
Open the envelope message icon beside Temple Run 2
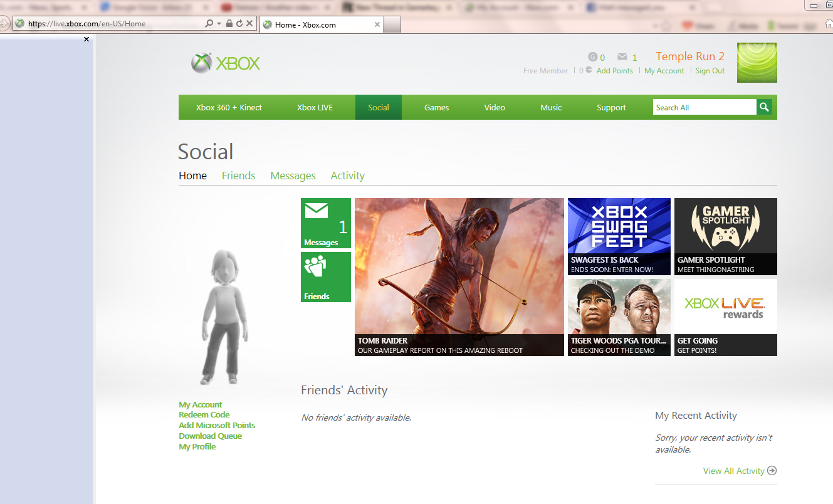point(622,57)
